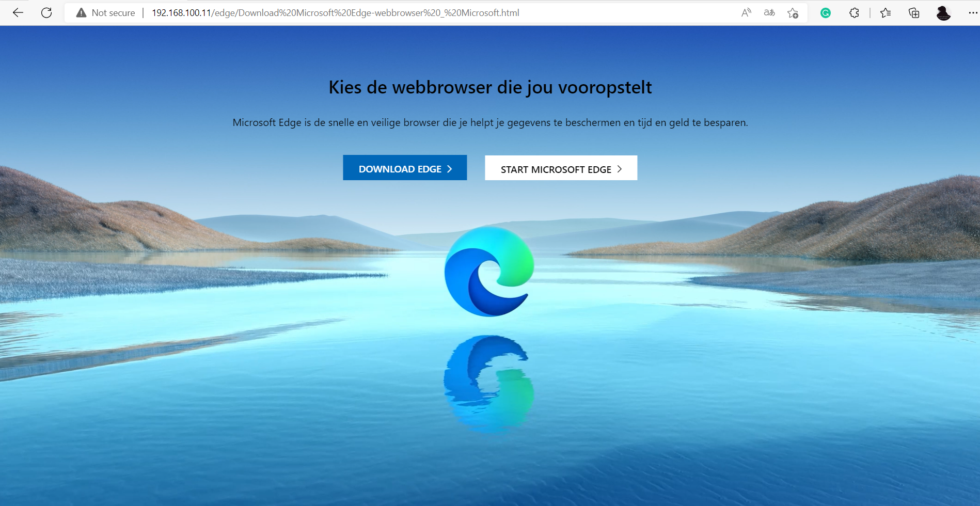
Task: Open the Translate page icon
Action: 769,13
